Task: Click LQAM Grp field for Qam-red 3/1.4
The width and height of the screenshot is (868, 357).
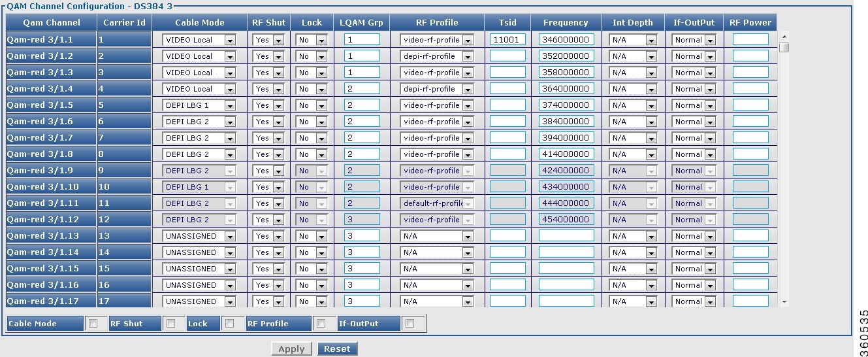Action: [x=362, y=89]
